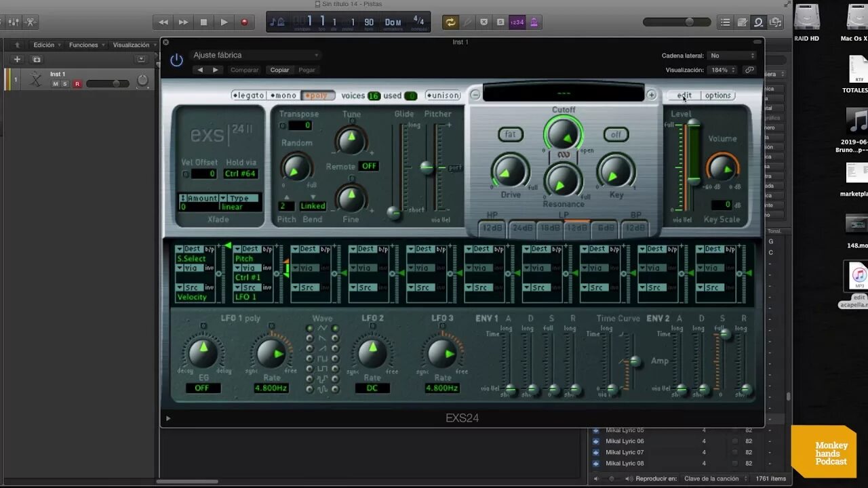Click the Mikal Lyric 06 list entry
Screen dimensions: 868x488
tap(625, 441)
